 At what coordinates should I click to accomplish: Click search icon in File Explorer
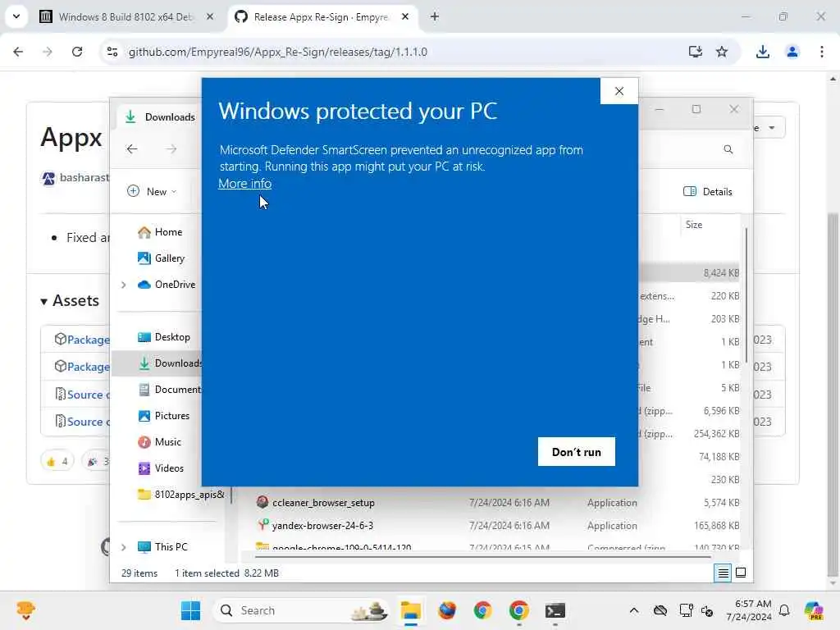pos(728,149)
